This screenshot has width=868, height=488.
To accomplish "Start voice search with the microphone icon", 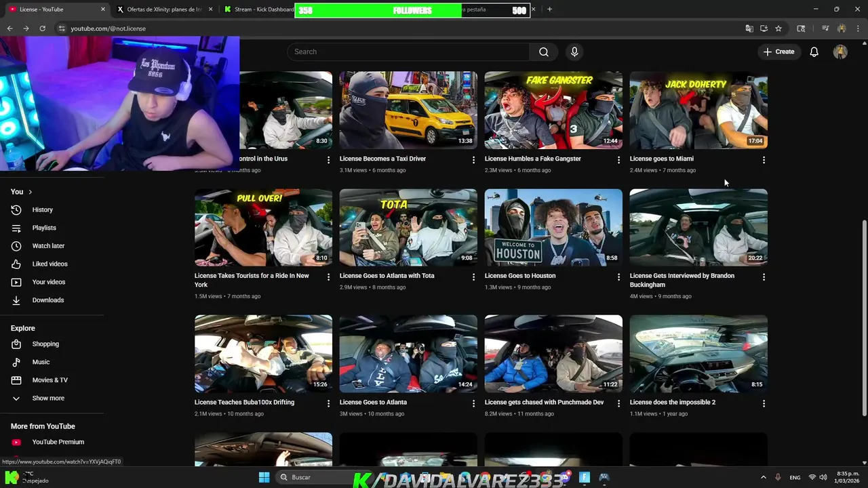I will [x=574, y=52].
